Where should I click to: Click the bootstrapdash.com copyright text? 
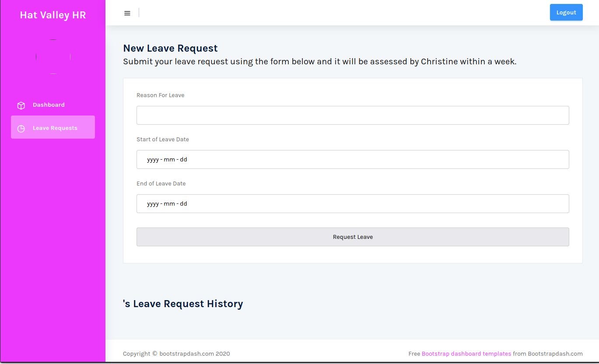pyautogui.click(x=176, y=353)
